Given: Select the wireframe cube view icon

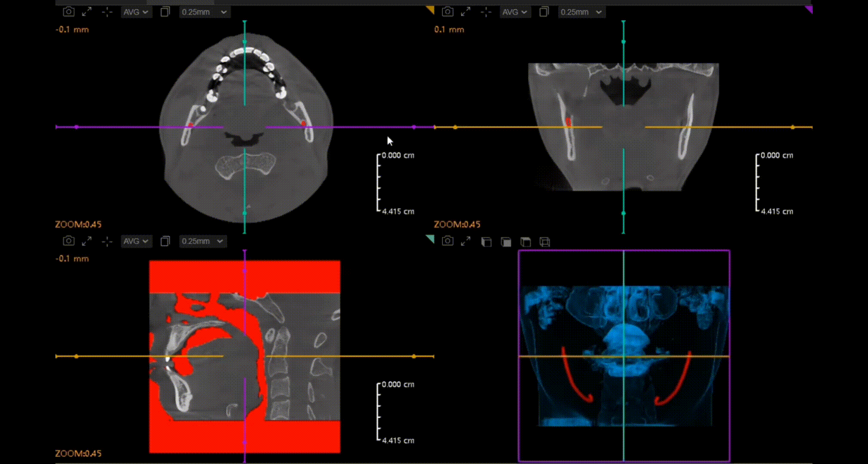Looking at the screenshot, I should click(x=544, y=242).
